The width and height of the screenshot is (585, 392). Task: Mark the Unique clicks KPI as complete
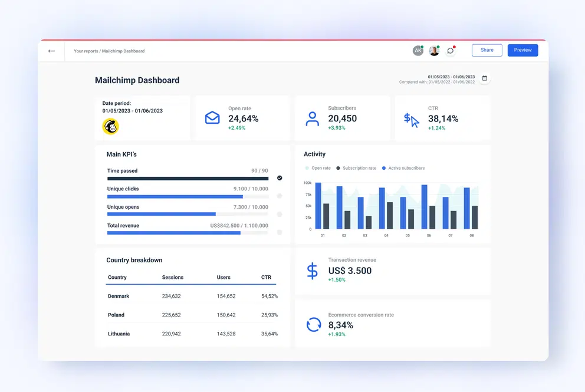point(280,196)
